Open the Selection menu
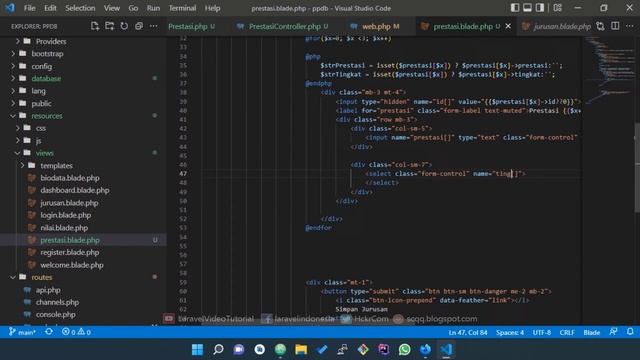Screen dimensions: 640x360 pyautogui.click(x=80, y=8)
